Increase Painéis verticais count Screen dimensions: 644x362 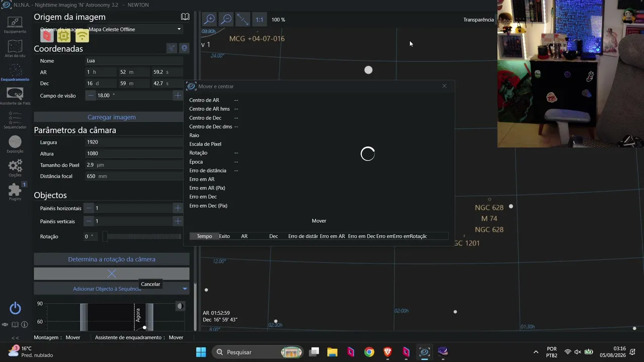(x=178, y=221)
